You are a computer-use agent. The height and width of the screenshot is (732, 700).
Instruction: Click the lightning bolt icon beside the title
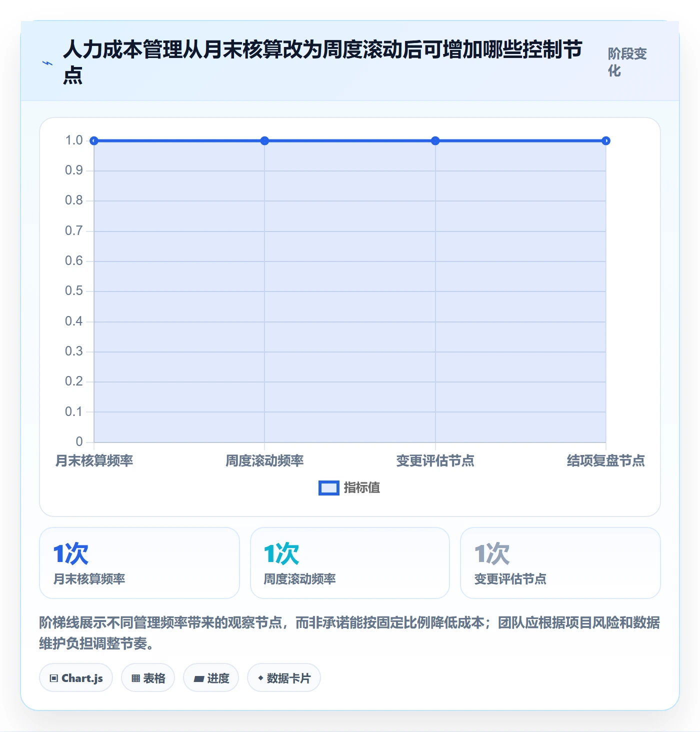[47, 63]
